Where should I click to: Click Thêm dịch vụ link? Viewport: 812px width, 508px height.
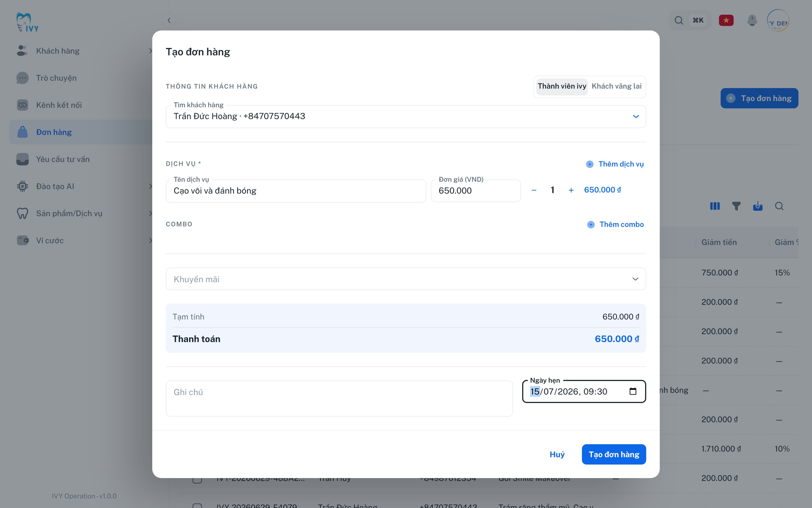click(621, 164)
